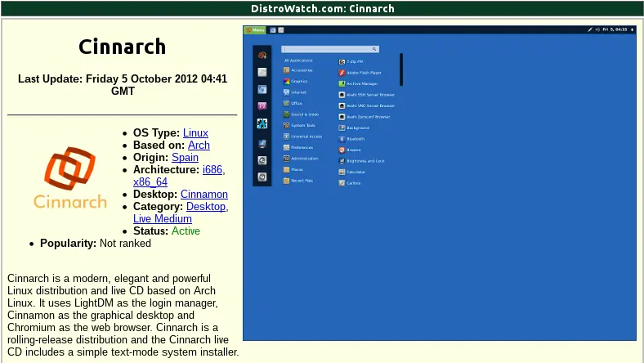The height and width of the screenshot is (363, 644).
Task: Open the Administration menu category
Action: click(301, 159)
